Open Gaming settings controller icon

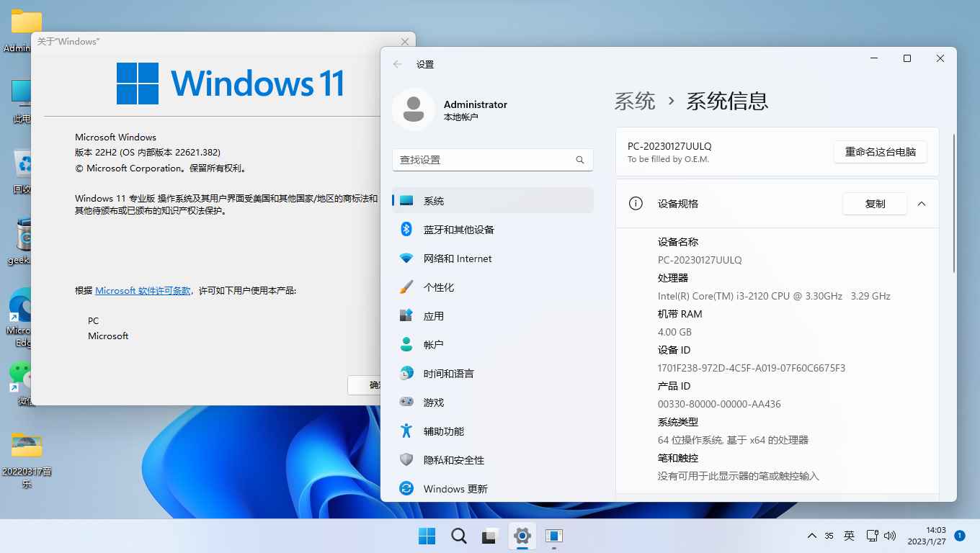pyautogui.click(x=406, y=403)
